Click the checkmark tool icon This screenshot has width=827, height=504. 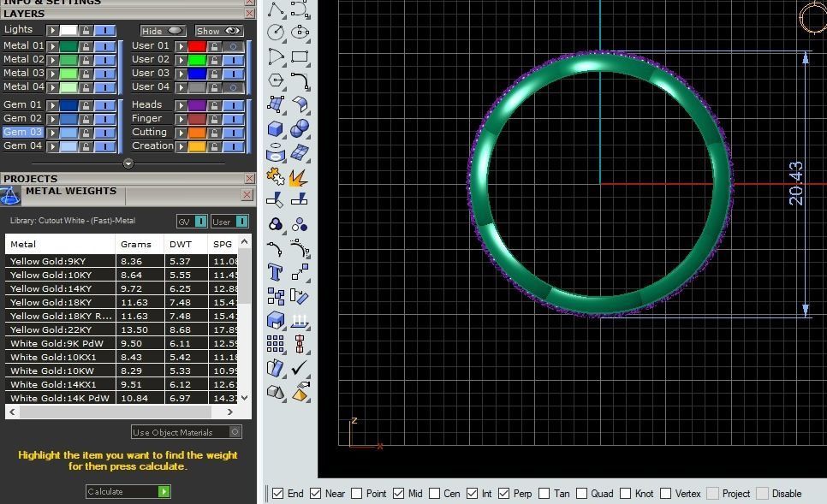[x=300, y=367]
